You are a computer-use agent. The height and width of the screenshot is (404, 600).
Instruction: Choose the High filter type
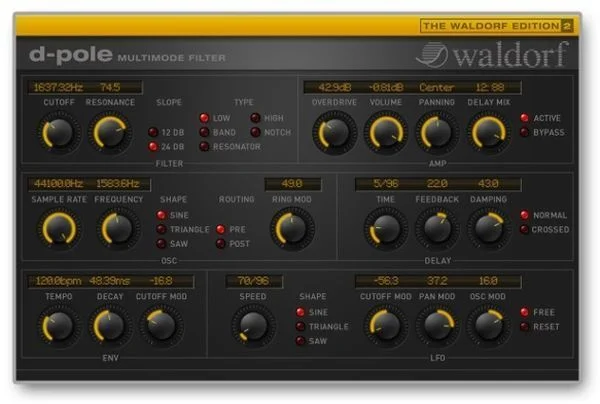coord(256,118)
